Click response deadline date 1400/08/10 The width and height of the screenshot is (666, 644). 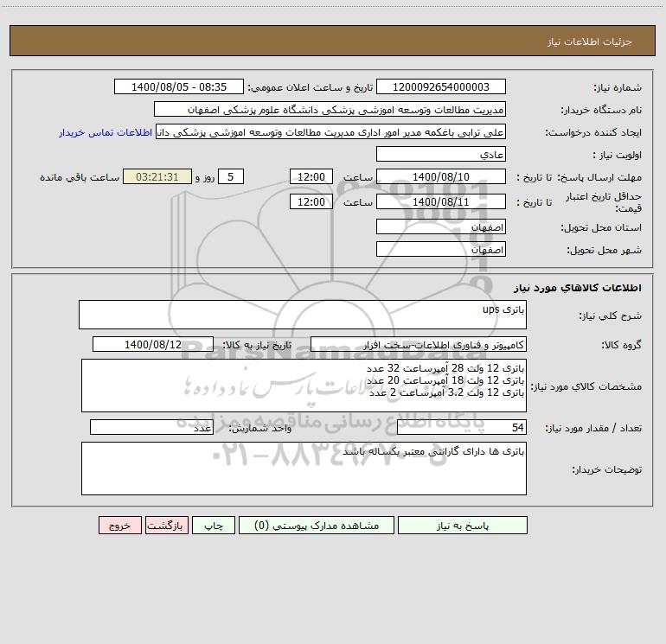click(441, 176)
